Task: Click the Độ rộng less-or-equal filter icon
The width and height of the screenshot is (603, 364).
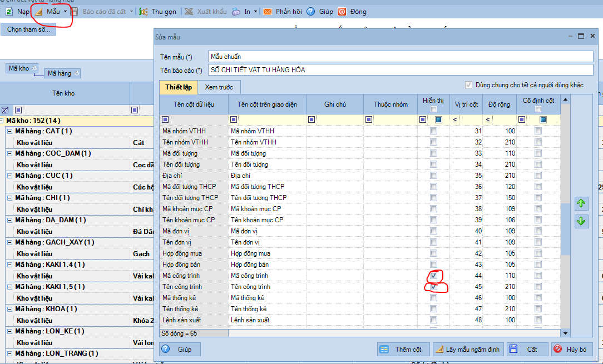Action: tap(488, 120)
